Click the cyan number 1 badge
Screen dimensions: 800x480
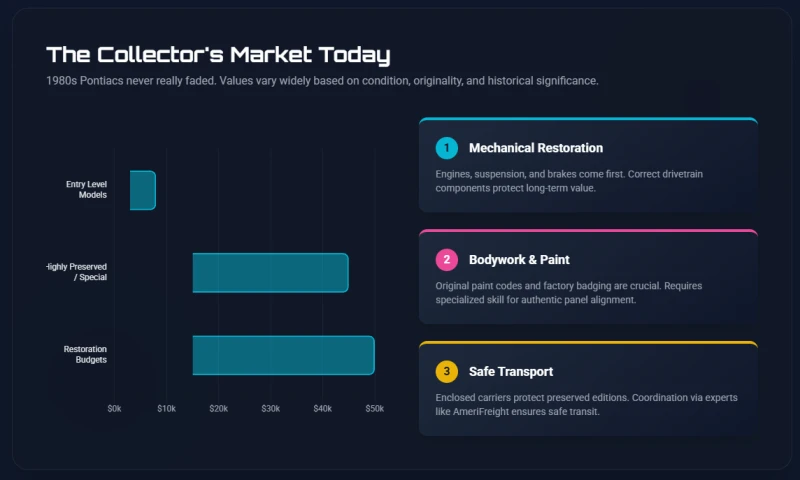447,148
